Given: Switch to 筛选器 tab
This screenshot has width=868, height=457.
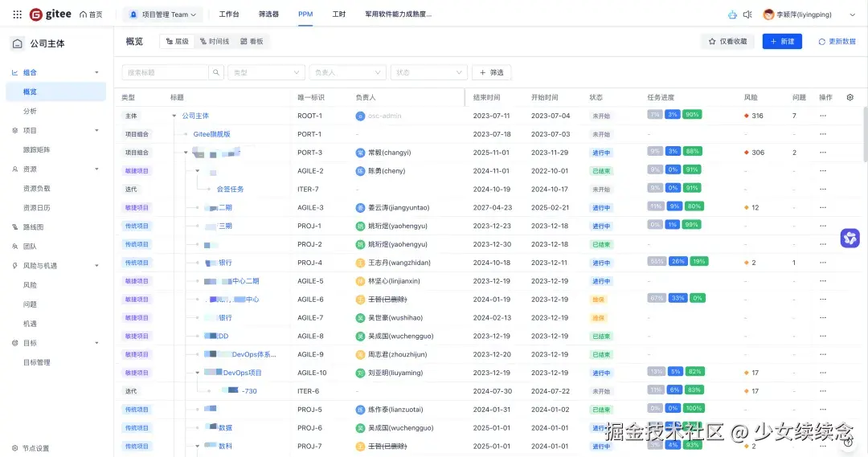Looking at the screenshot, I should (268, 14).
